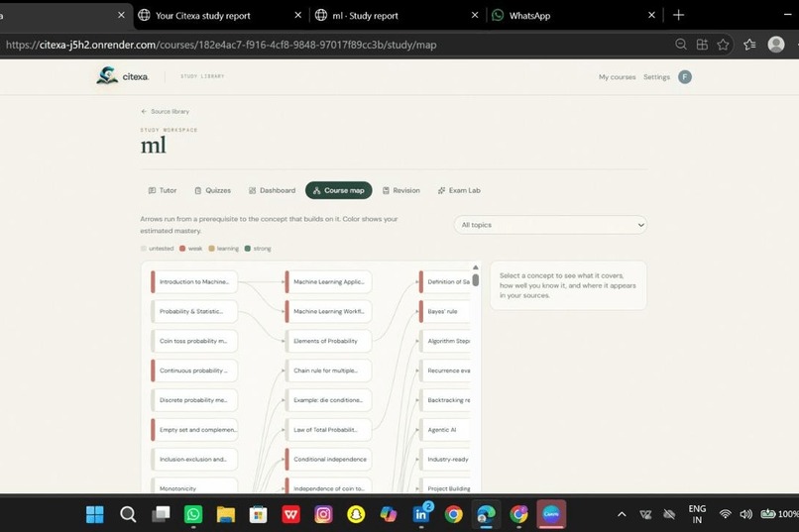Select the Elements of Probability concept node
Viewport: 799px width, 532px height.
(328, 341)
